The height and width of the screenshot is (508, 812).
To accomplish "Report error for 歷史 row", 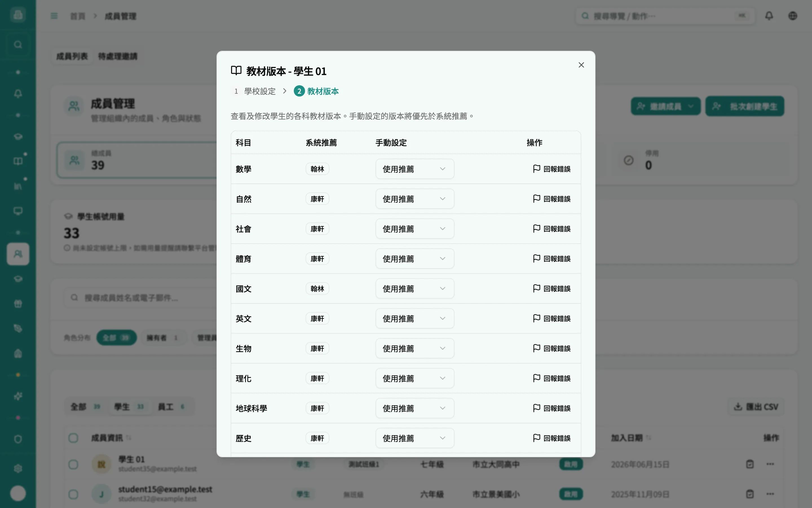I will [551, 438].
